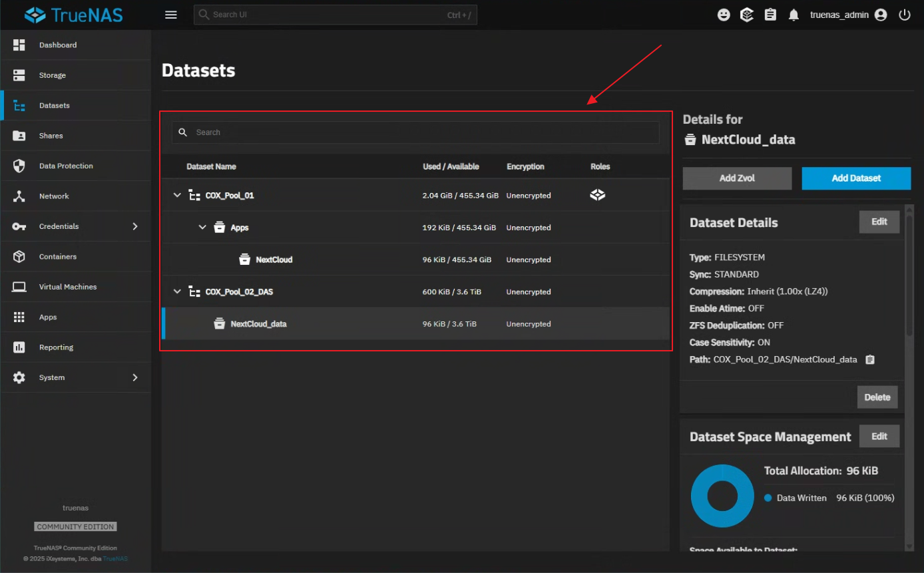Screen dimensions: 924x573
Task: Click the System gear icon
Action: coord(19,377)
